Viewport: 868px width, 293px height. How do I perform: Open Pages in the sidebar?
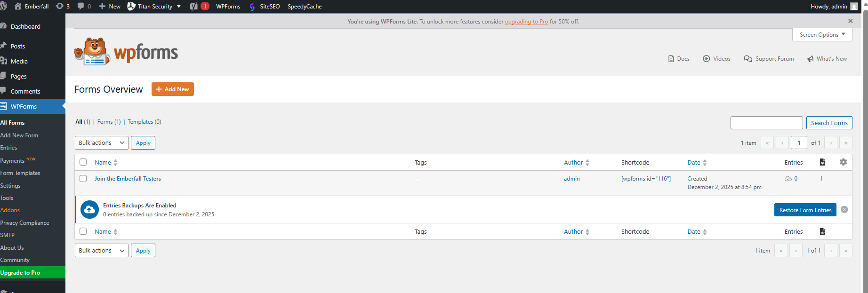[32, 76]
